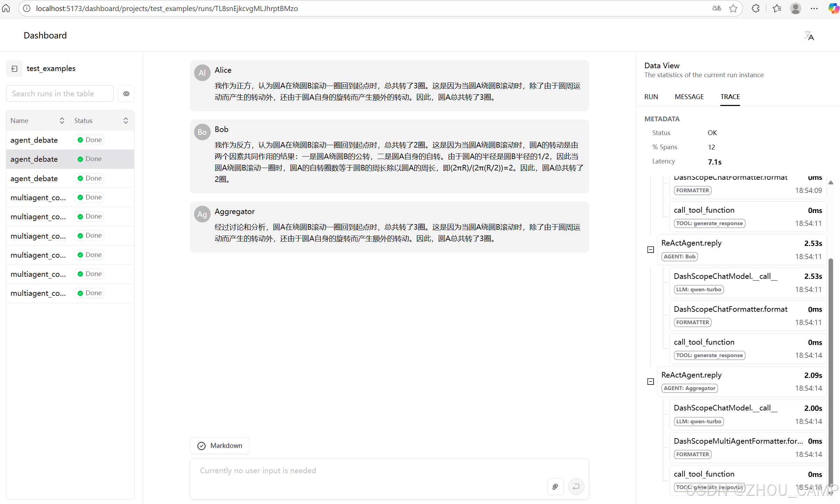Screen dimensions: 840x504
Task: Click the trace panel vertical scrollbar
Action: point(831,374)
